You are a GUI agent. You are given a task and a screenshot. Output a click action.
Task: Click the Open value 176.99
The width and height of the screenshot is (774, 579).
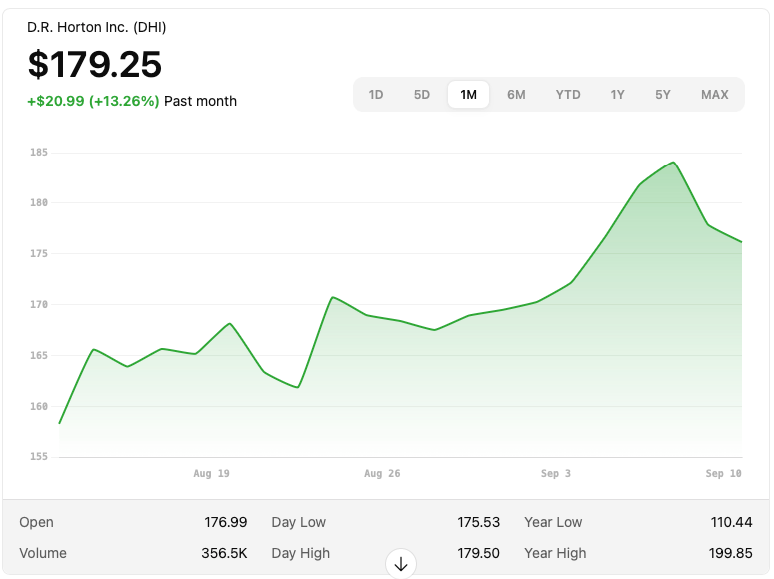[226, 522]
